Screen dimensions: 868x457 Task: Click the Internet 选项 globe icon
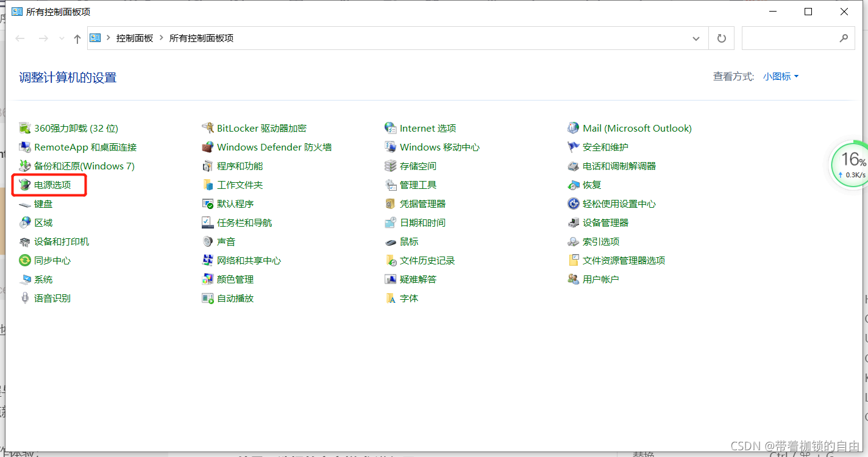[x=391, y=128]
